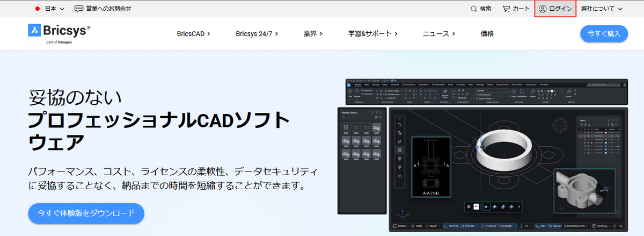The width and height of the screenshot is (644, 236).
Task: Click the chat bubble icon beside 営業へのお問合せ
Action: point(79,9)
